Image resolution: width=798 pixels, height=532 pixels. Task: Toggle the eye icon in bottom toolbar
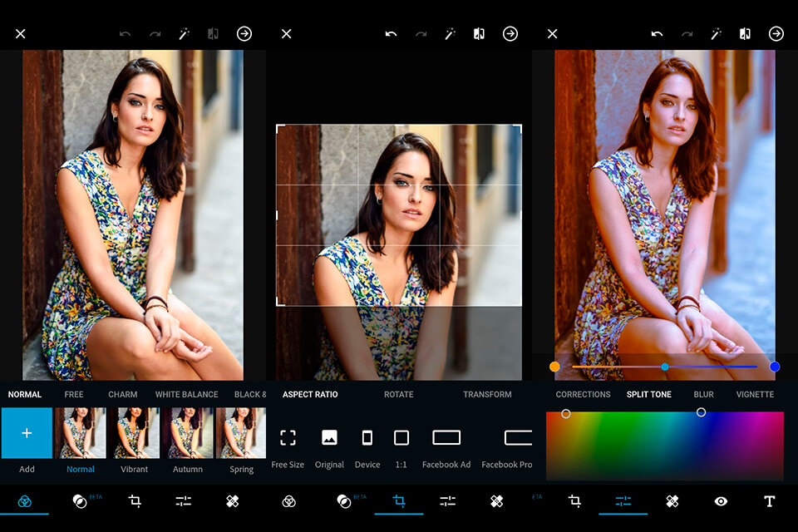click(x=721, y=501)
